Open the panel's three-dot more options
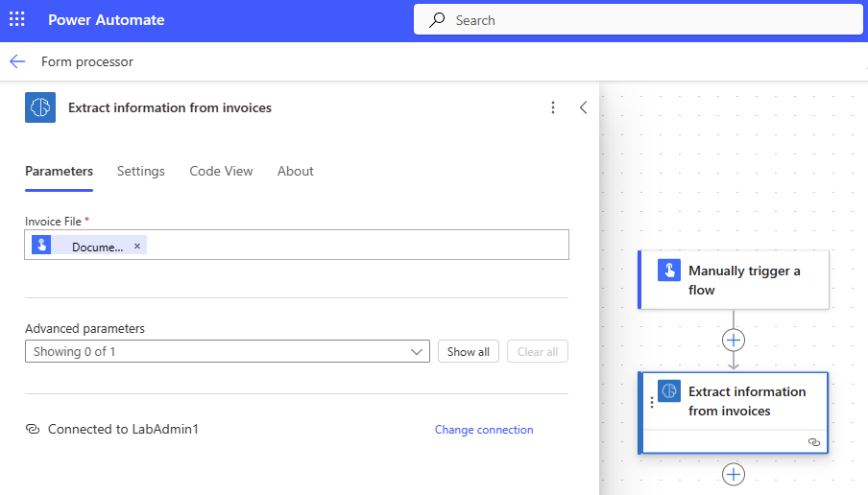 552,107
